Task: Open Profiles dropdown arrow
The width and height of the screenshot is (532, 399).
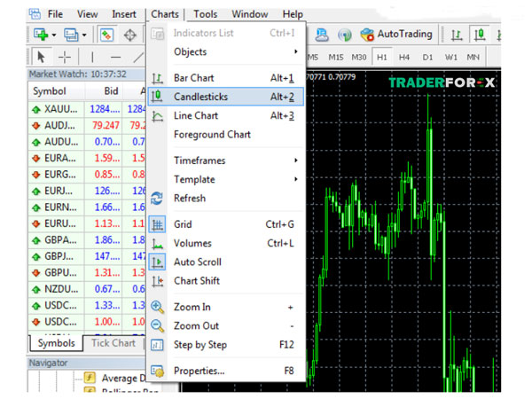Action: 84,35
